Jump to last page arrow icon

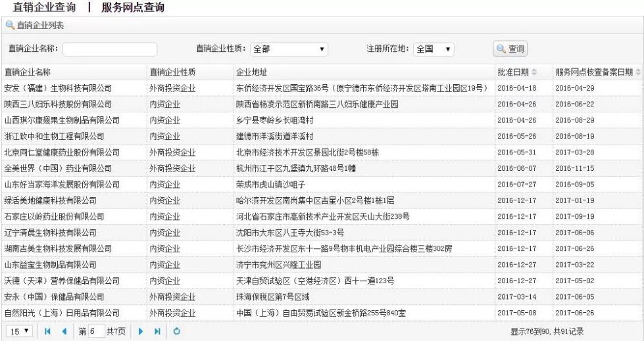(157, 330)
